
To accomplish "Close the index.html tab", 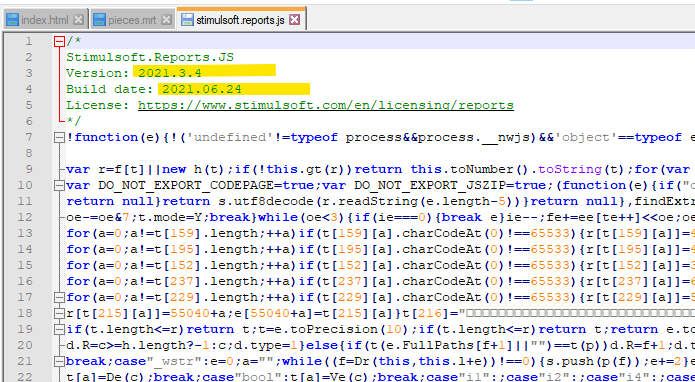I will (x=78, y=20).
